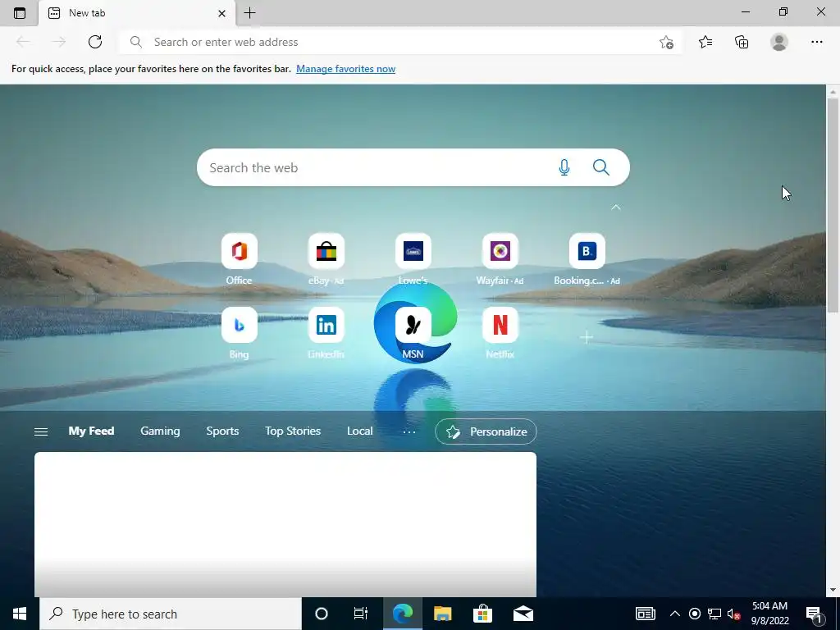This screenshot has height=630, width=840.
Task: Open the notification center icon
Action: click(814, 614)
